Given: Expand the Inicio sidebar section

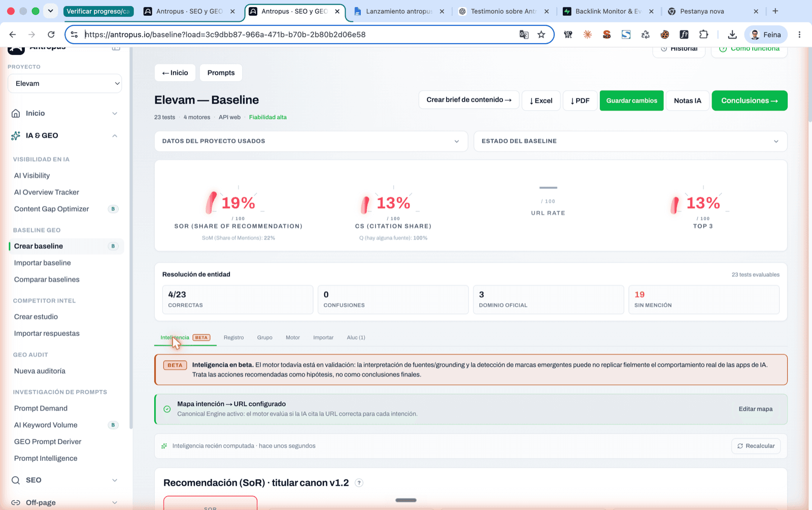Looking at the screenshot, I should (x=115, y=113).
